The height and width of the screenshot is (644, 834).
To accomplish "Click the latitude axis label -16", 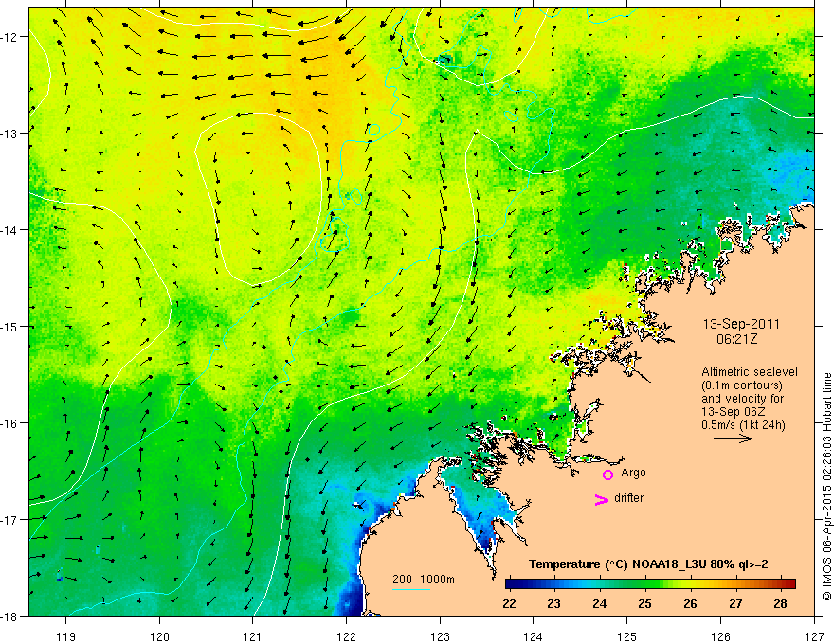I will 9,423.
